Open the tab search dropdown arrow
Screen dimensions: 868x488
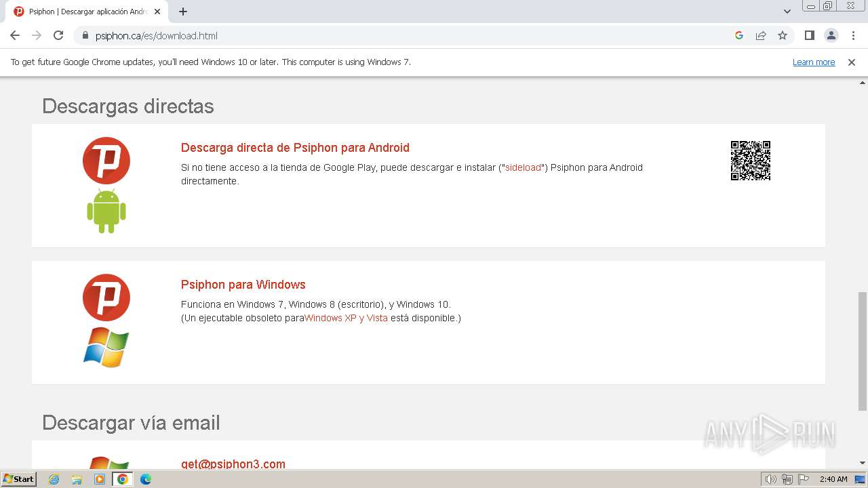(x=787, y=12)
